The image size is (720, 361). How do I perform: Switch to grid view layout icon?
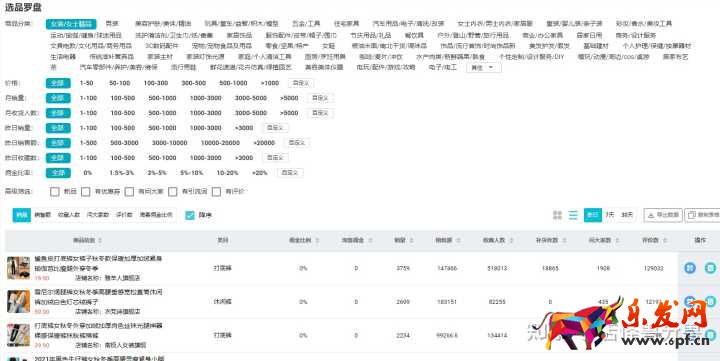(557, 215)
